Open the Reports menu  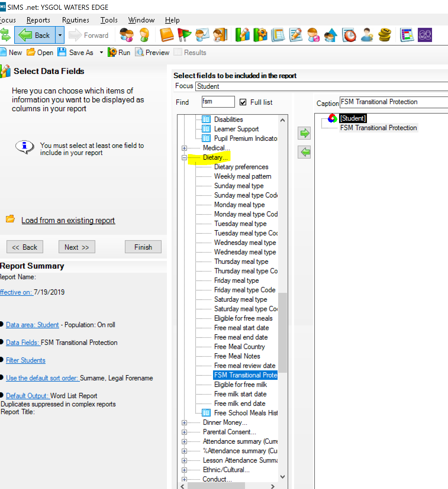point(38,20)
